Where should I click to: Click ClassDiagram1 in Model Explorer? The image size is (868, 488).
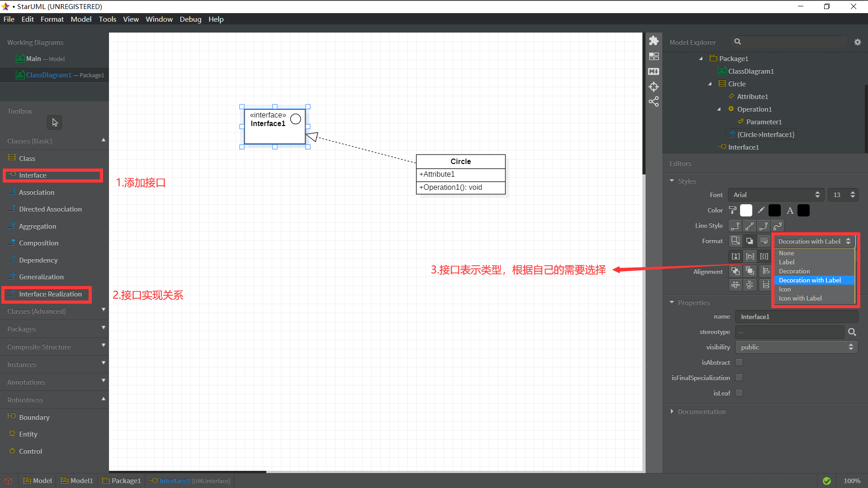coord(750,71)
